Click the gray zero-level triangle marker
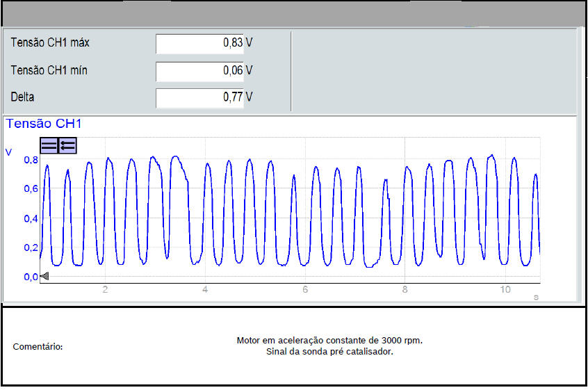 44,277
